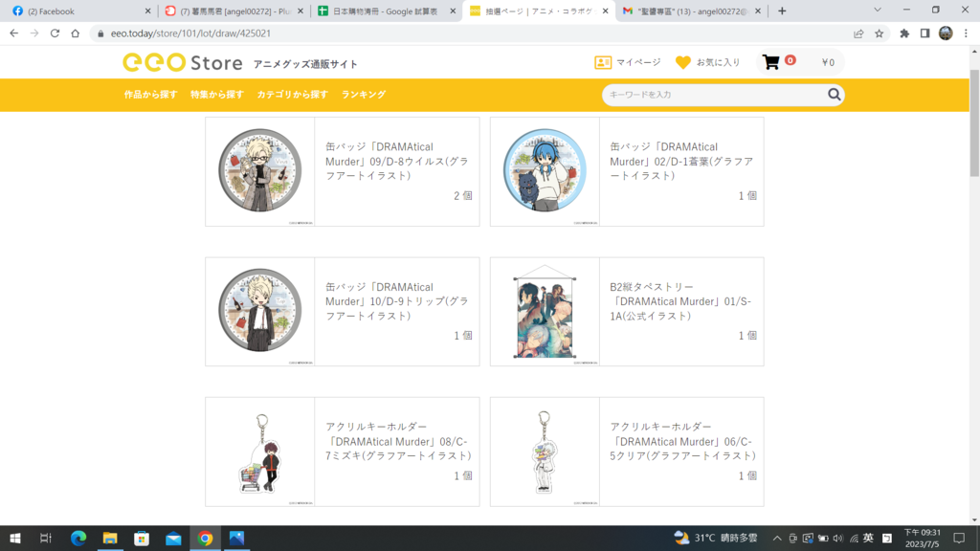Open 特集から探す menu
The image size is (980, 551).
click(217, 95)
